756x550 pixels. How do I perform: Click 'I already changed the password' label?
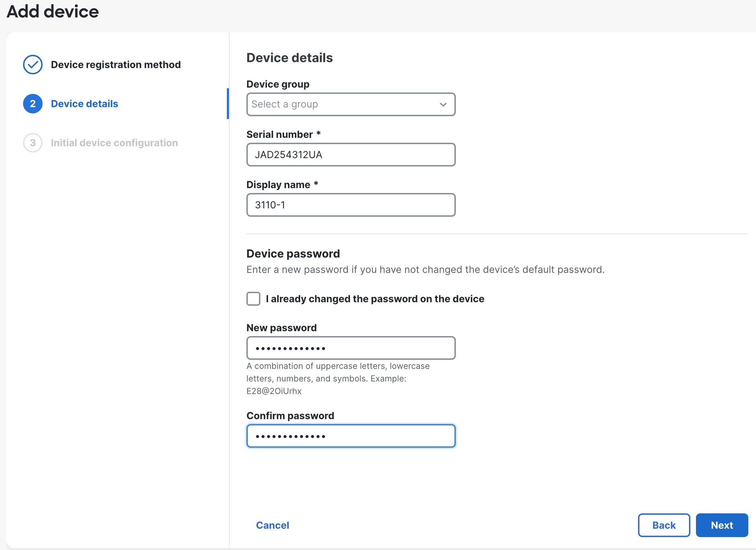pos(375,299)
